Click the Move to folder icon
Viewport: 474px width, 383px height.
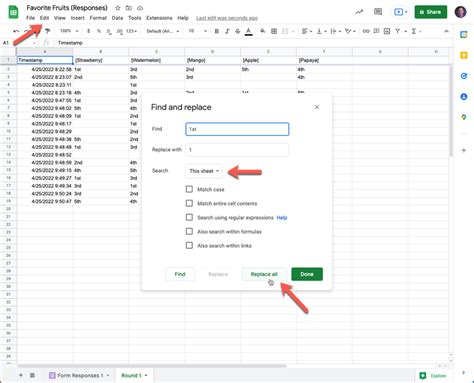pos(129,8)
